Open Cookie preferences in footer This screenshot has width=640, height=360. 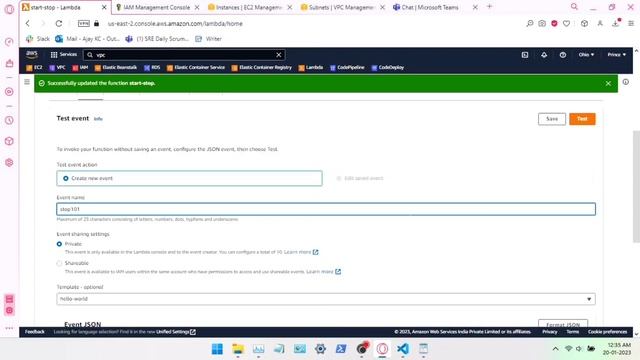[x=607, y=332]
